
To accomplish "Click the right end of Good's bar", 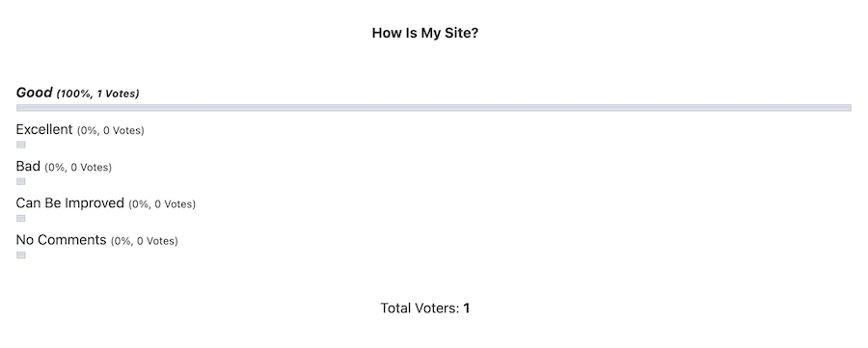I will (x=847, y=108).
